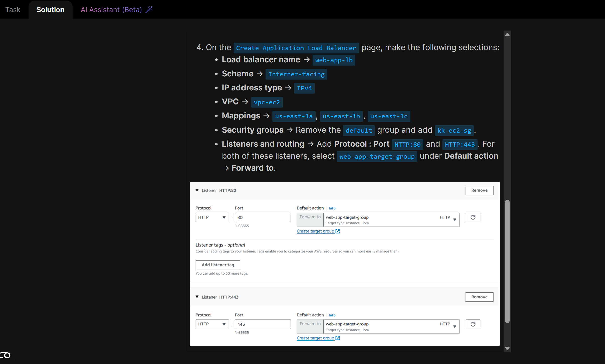Open Protocol dropdown for HTTP:443 listener
The height and width of the screenshot is (364, 605).
[212, 324]
